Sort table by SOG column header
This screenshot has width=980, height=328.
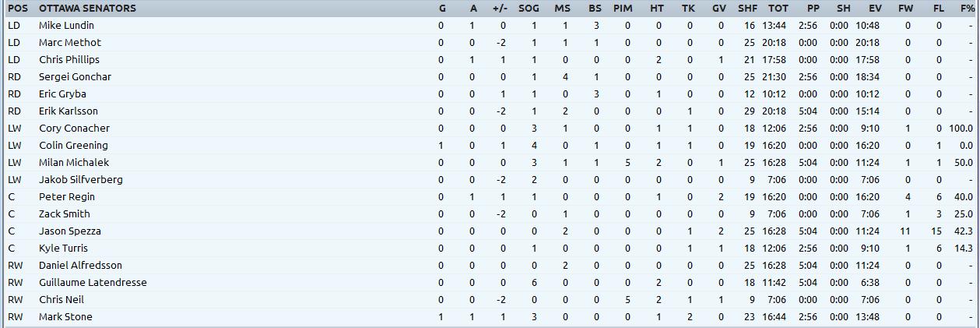(x=529, y=8)
